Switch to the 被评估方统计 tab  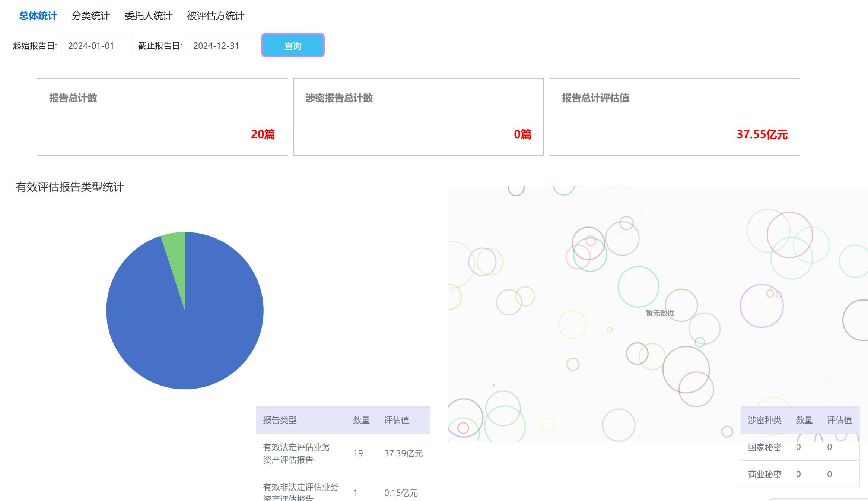pyautogui.click(x=215, y=16)
